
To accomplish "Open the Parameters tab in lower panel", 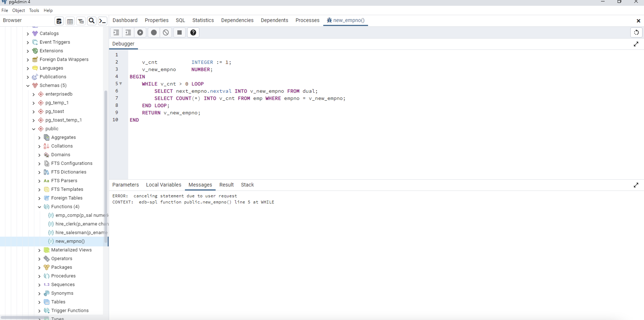I will [126, 185].
